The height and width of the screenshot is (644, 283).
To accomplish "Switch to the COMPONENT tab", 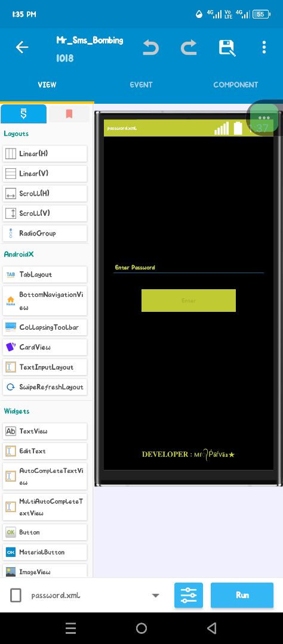I will (236, 85).
